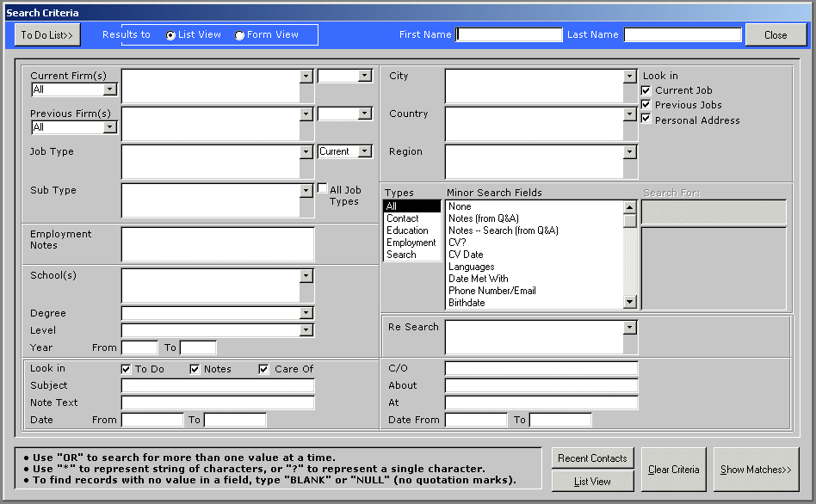Screen dimensions: 816x504
Task: Open small dropdown beside Previous Firm(s) list
Action: (x=365, y=114)
